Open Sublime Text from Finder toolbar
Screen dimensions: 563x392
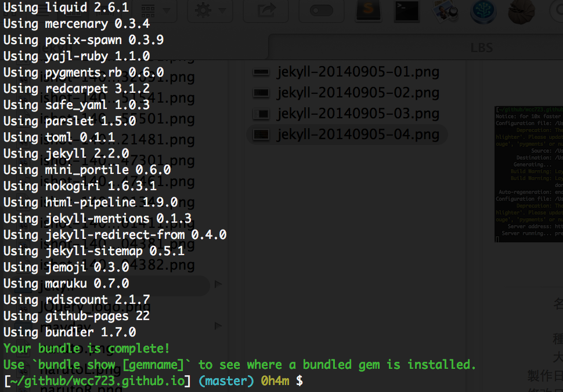point(369,10)
